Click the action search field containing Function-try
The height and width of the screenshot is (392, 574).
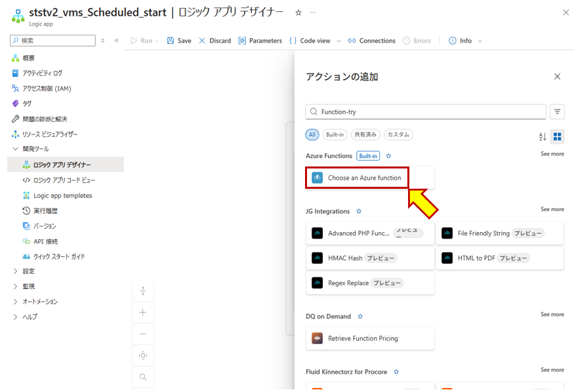point(426,111)
